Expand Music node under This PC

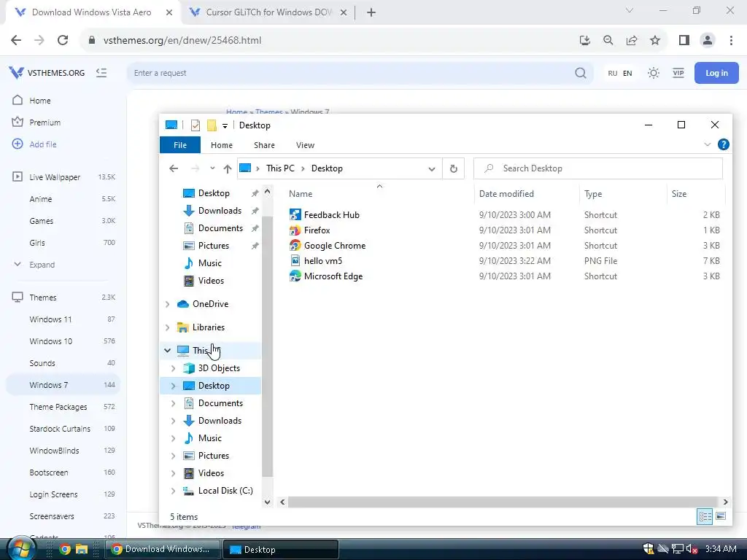point(173,438)
